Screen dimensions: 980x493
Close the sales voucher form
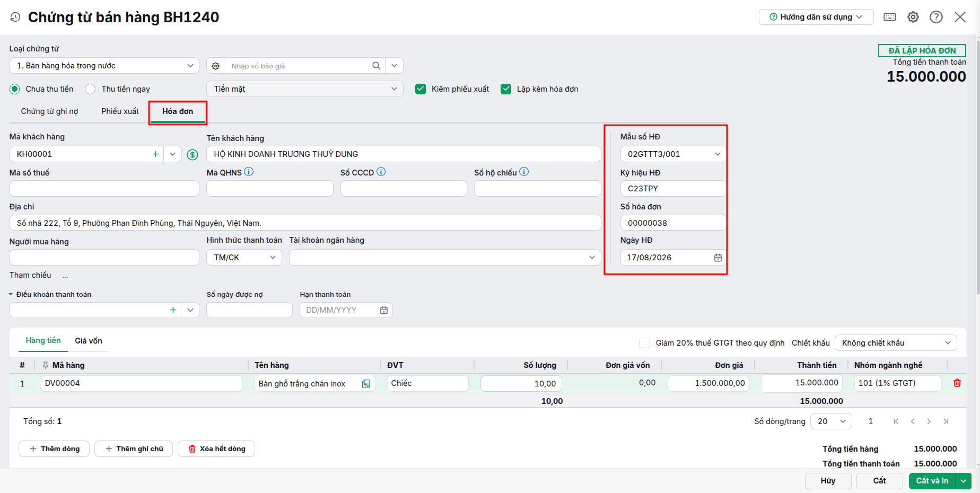(x=960, y=17)
